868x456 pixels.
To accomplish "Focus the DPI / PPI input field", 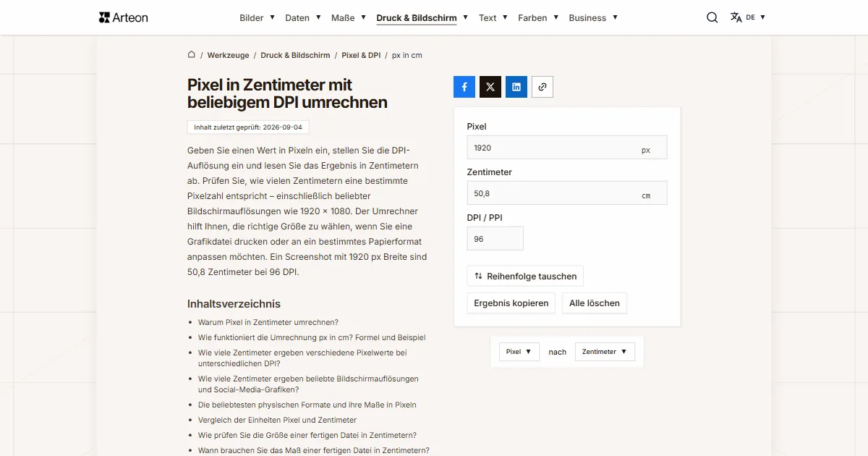I will (495, 239).
